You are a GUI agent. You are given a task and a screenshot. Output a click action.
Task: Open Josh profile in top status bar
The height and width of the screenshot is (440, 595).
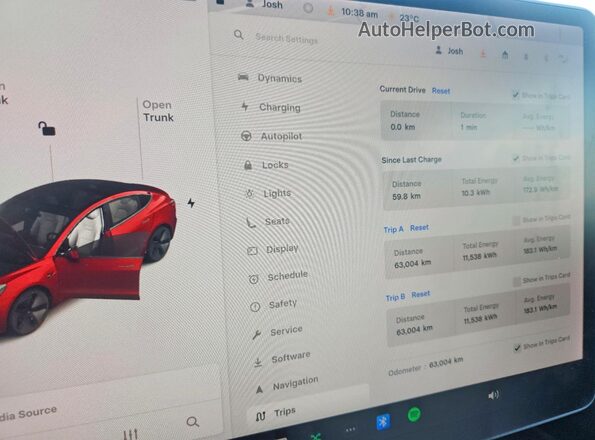point(264,4)
